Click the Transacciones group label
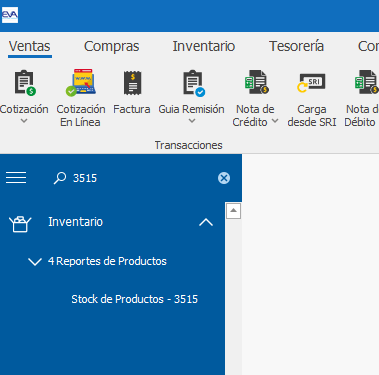379x375 pixels. tap(188, 145)
